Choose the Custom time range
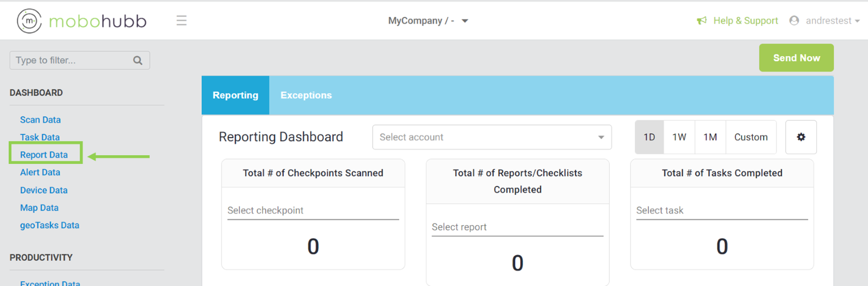 [751, 137]
